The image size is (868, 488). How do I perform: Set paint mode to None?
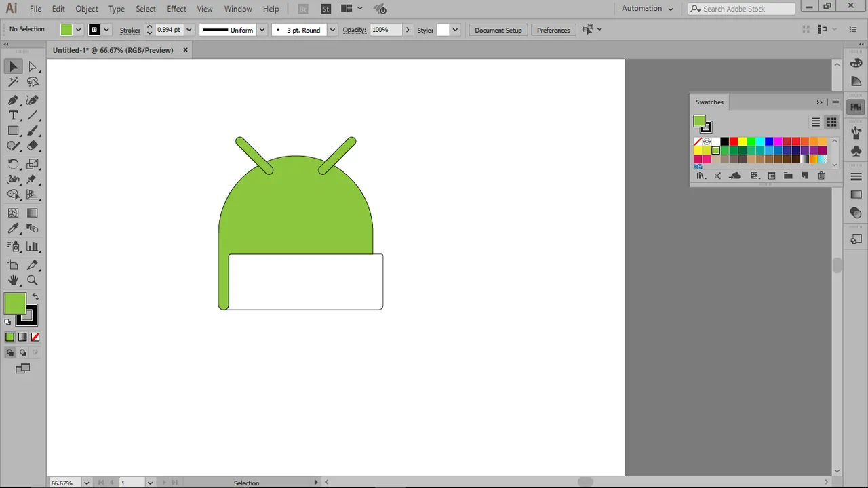(35, 337)
